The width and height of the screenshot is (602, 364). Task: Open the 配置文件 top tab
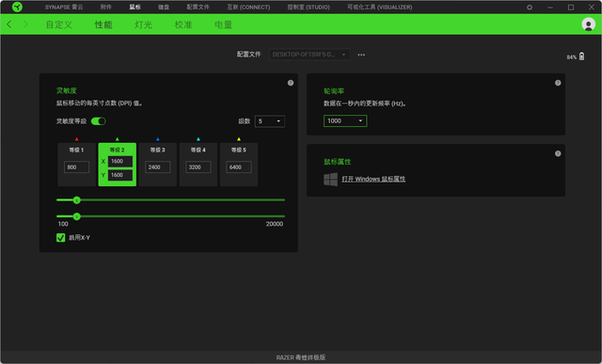pyautogui.click(x=198, y=7)
